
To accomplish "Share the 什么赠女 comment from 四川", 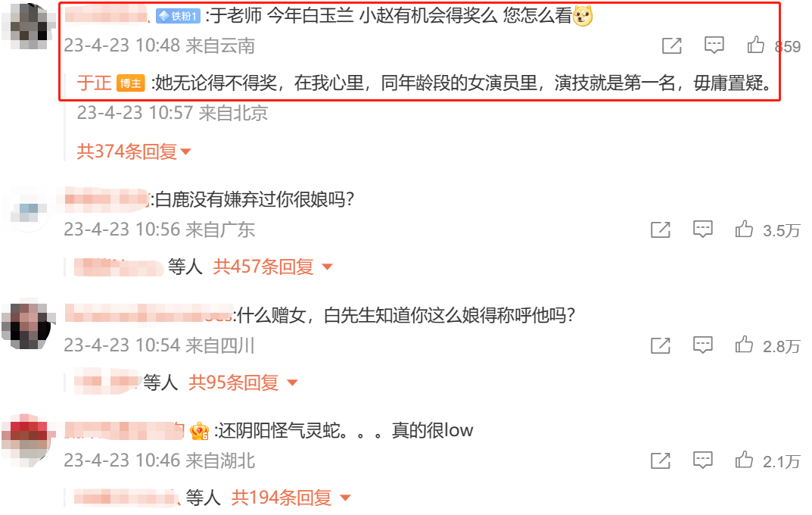I will [660, 345].
